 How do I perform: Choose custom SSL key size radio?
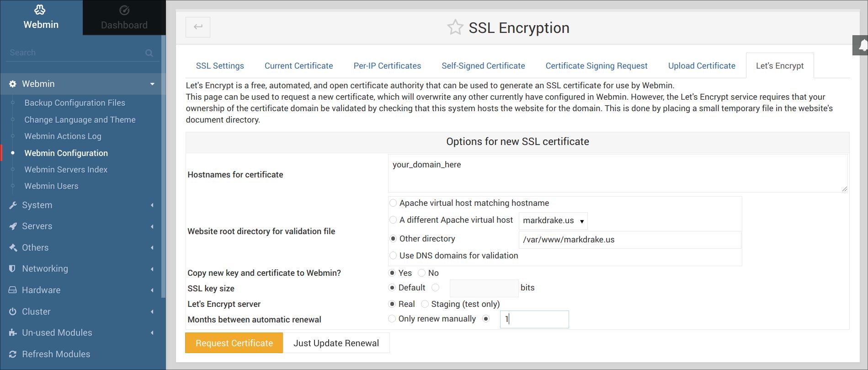point(436,288)
